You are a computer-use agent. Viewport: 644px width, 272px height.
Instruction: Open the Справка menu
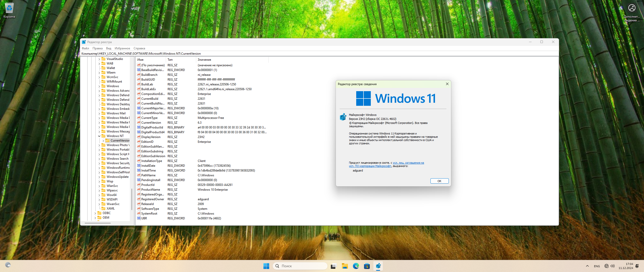[139, 48]
